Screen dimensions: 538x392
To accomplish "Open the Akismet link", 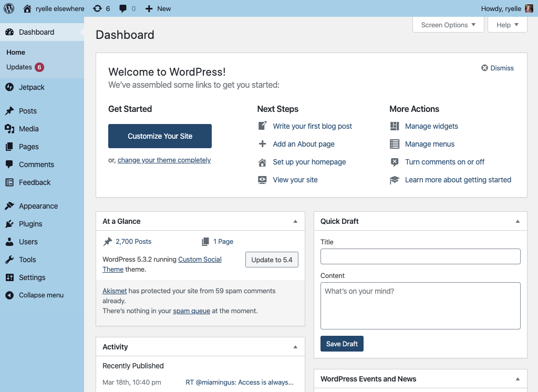I will tap(115, 291).
